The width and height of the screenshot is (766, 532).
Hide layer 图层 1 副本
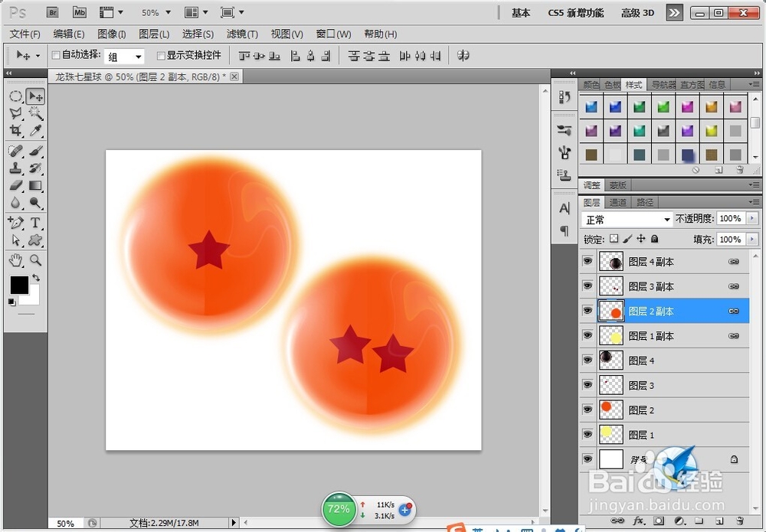(x=588, y=336)
